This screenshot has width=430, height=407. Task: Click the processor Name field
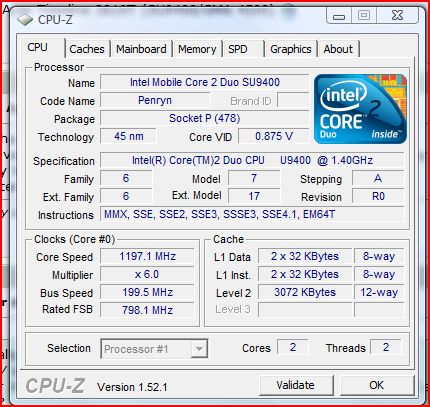[205, 82]
